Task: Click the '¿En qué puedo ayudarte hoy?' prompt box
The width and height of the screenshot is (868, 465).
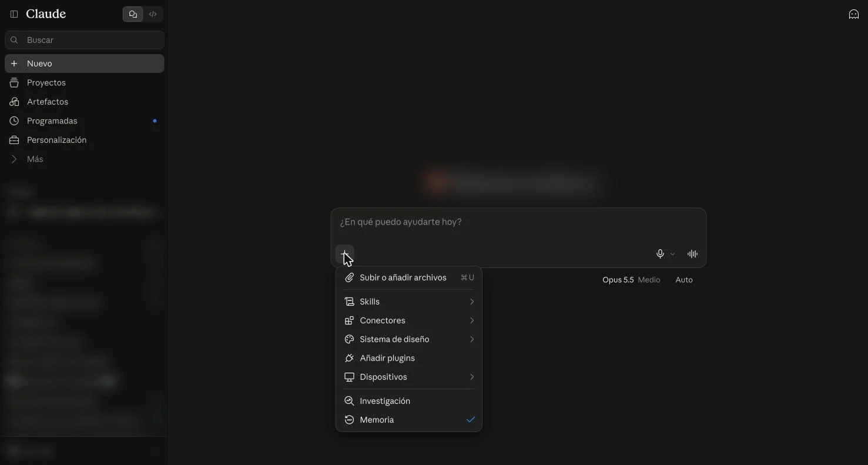Action: [x=518, y=222]
